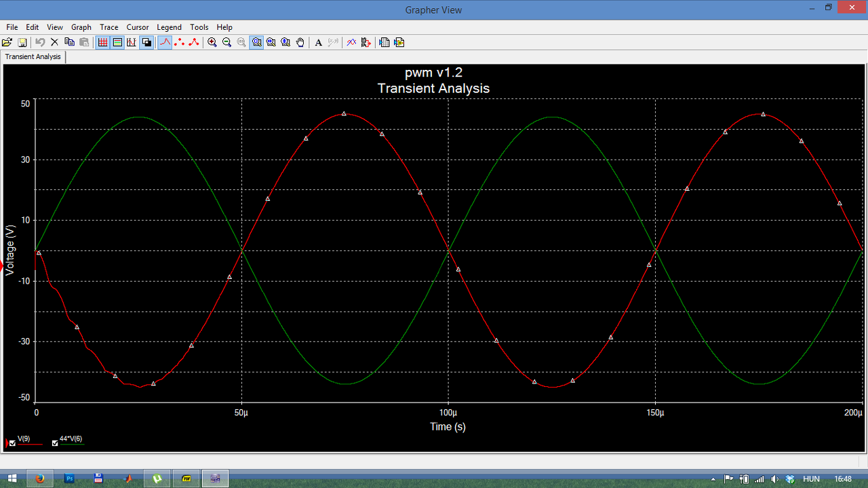
Task: Toggle the Show Grid toolbar button
Action: click(102, 42)
